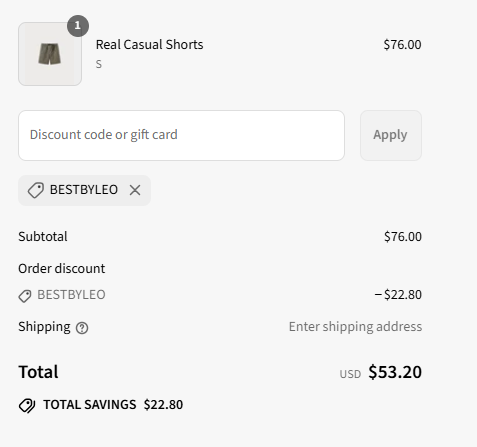Click the $53.20 total amount

[395, 372]
